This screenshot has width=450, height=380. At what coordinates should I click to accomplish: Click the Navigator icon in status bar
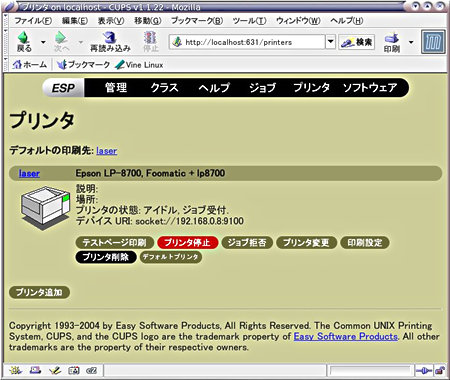tap(15, 370)
